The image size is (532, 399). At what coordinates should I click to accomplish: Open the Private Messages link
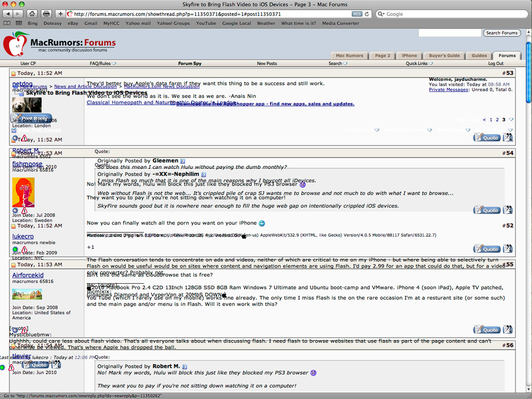(448, 89)
